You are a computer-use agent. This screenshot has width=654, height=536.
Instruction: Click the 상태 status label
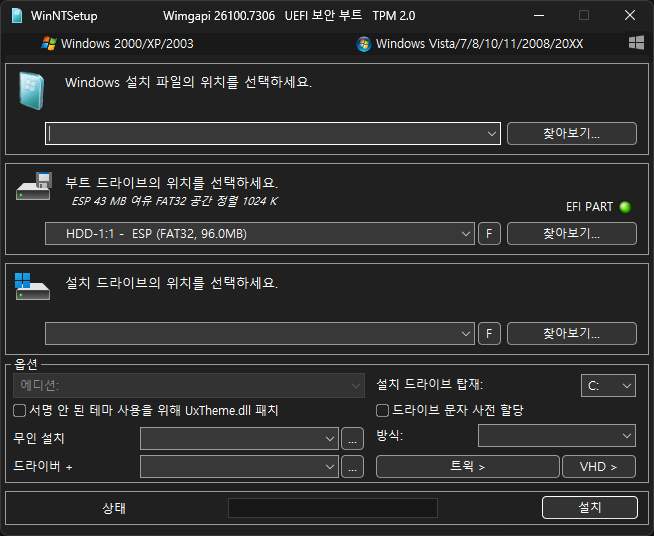point(114,508)
